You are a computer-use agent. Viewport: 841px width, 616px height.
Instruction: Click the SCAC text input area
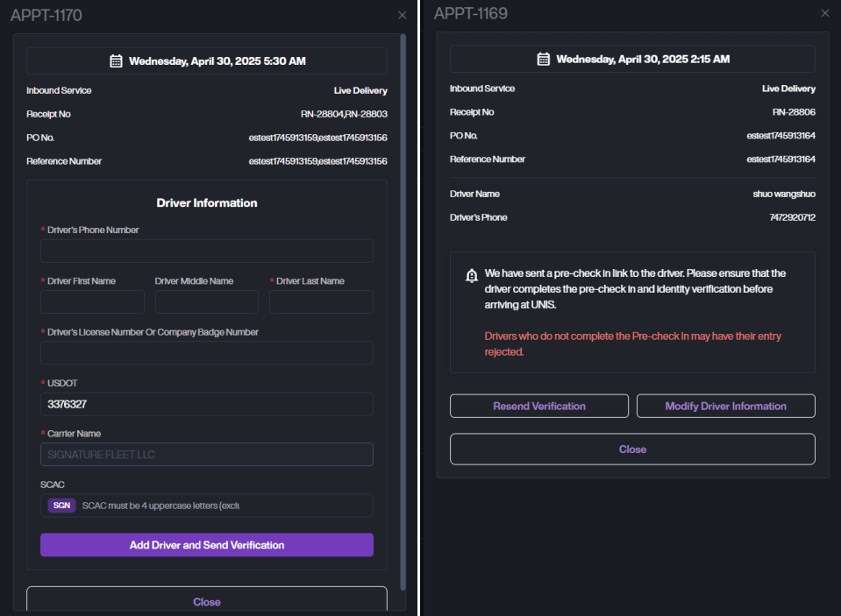224,506
